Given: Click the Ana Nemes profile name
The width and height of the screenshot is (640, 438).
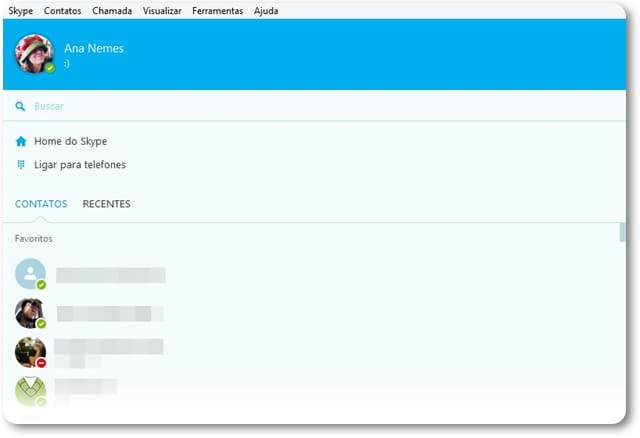Looking at the screenshot, I should (x=94, y=48).
